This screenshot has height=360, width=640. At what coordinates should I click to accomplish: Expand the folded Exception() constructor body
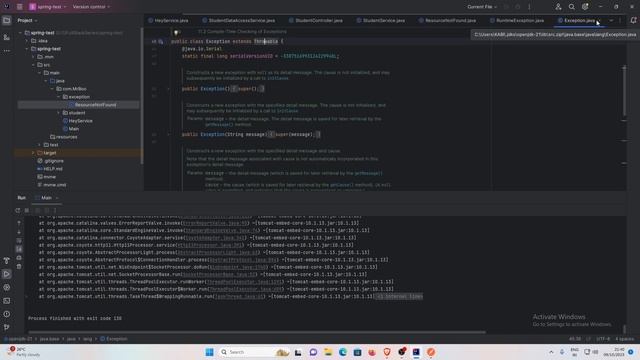click(x=168, y=89)
